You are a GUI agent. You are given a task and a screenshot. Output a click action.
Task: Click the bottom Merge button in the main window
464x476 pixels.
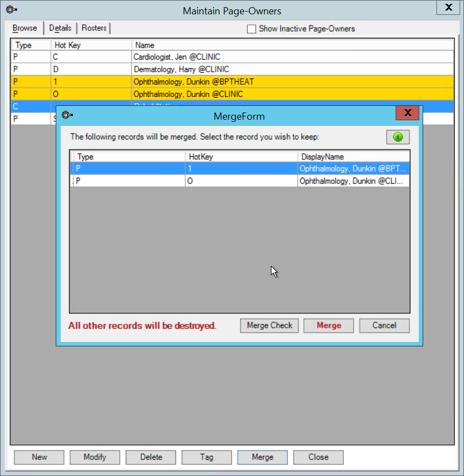coord(263,457)
